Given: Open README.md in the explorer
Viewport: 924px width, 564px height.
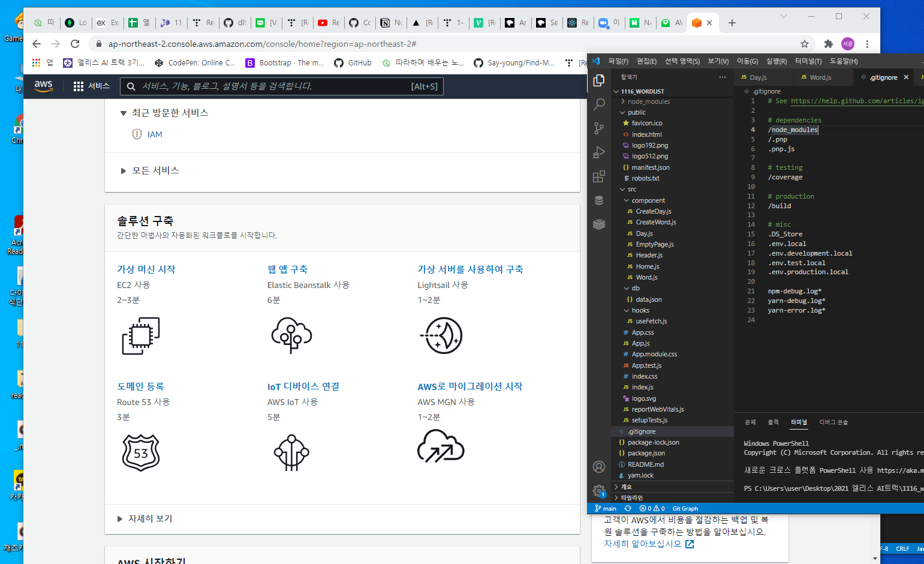Looking at the screenshot, I should (645, 464).
